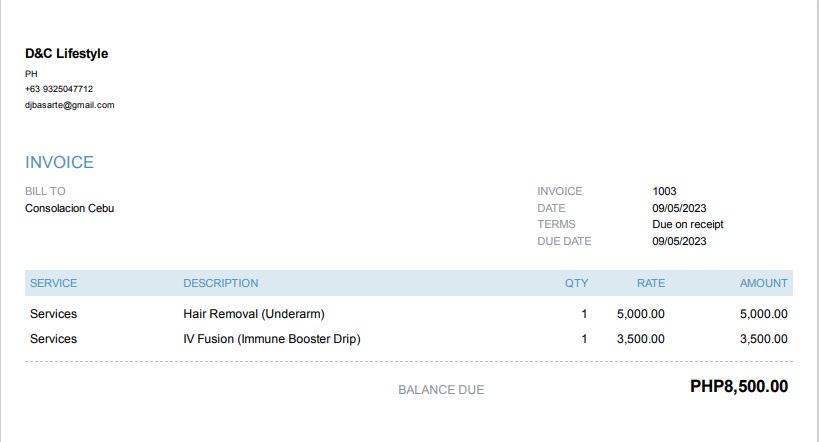Image resolution: width=819 pixels, height=442 pixels.
Task: Click the djbasarte@gmail.com email address
Action: click(69, 105)
